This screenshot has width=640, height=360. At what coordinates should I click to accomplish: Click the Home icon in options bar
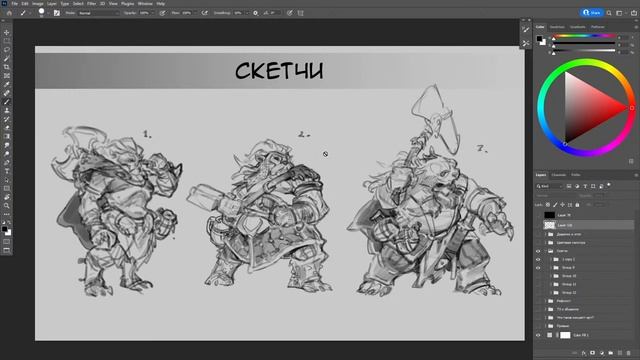click(x=9, y=13)
